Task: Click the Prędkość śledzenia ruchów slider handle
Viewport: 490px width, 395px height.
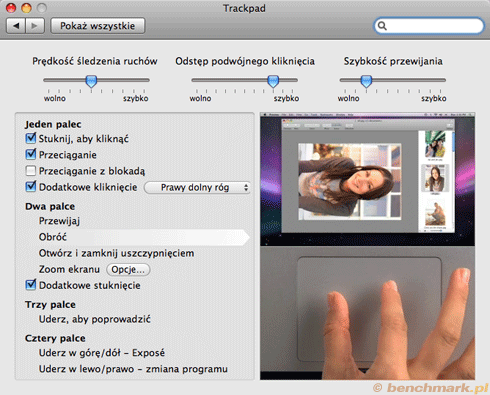Action: coord(91,81)
